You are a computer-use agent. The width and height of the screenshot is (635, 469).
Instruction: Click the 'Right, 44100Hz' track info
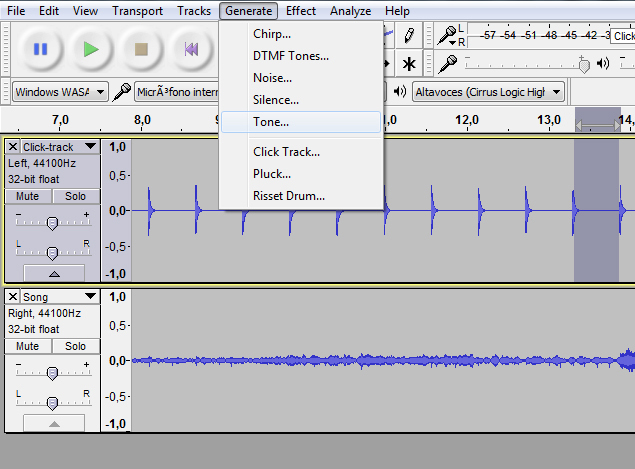point(45,313)
